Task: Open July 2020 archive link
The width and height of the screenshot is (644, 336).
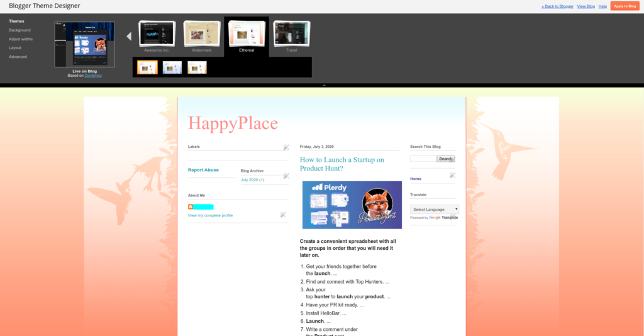Action: 249,180
